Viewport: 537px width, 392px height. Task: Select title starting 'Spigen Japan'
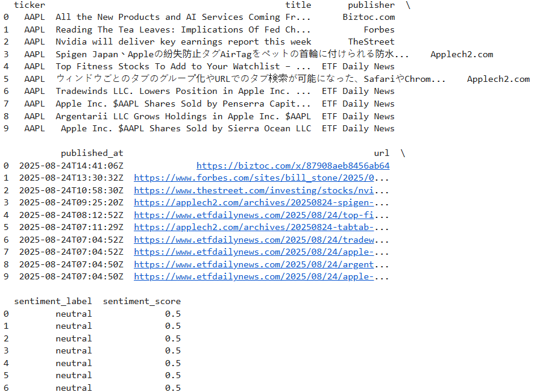(232, 54)
